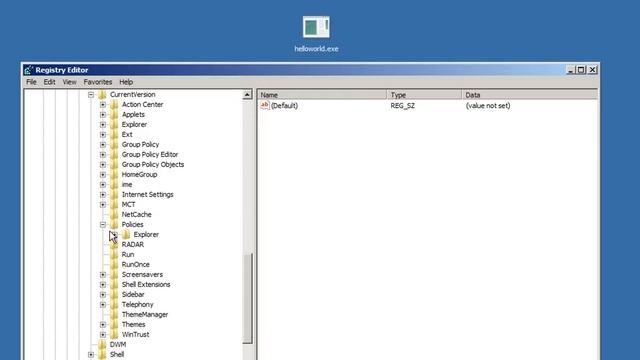Select the Ext folder icon

[x=114, y=135]
